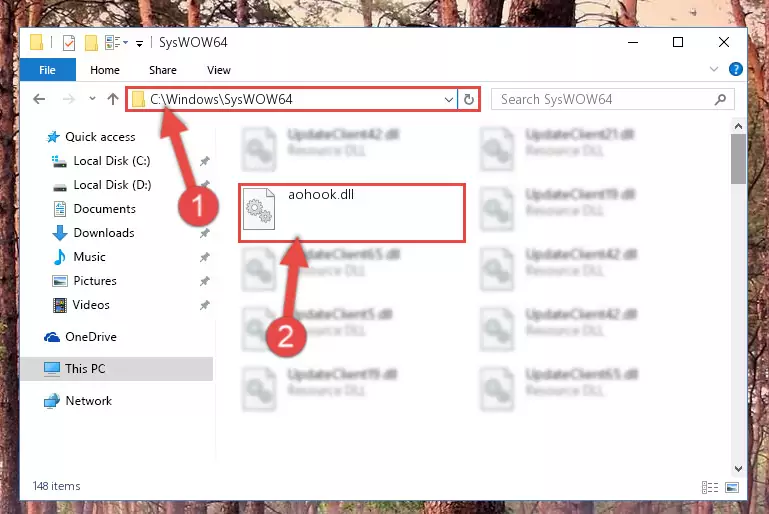
Task: Refresh the SysWOW64 folder view
Action: pos(469,100)
